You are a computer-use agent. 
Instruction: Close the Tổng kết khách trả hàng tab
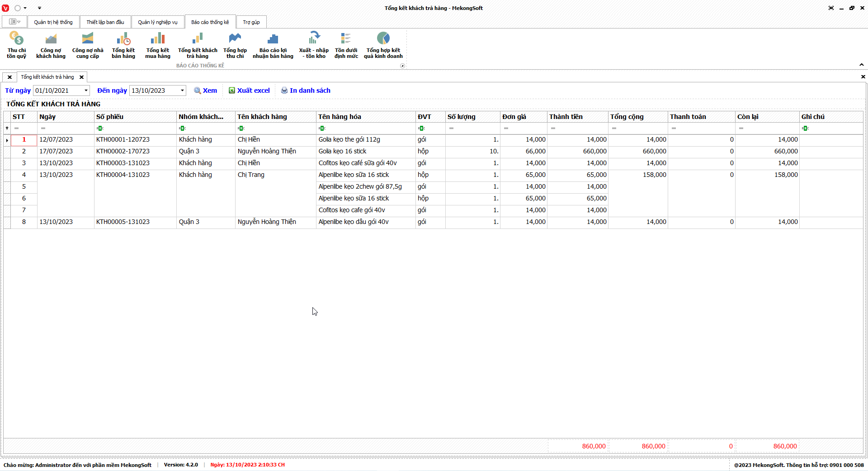click(x=82, y=77)
